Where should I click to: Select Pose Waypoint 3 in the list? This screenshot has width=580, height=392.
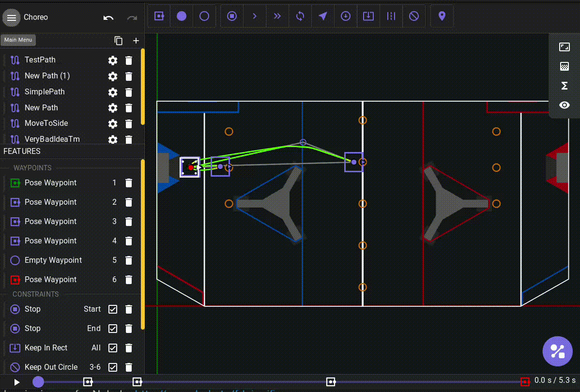(70, 222)
